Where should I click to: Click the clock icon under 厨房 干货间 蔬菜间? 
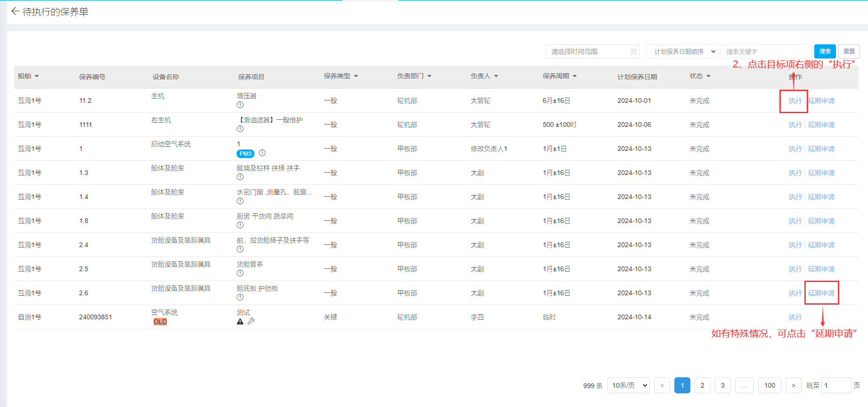pyautogui.click(x=240, y=225)
